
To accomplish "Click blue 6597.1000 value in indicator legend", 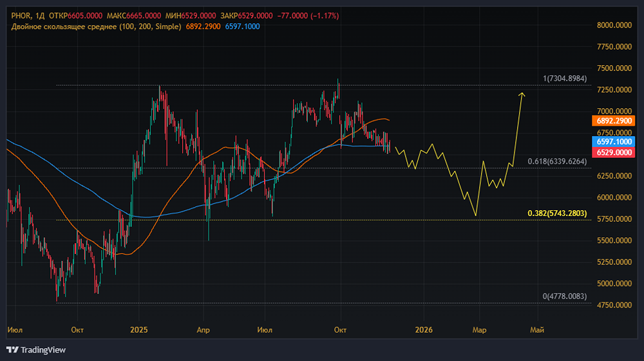I will 243,26.
